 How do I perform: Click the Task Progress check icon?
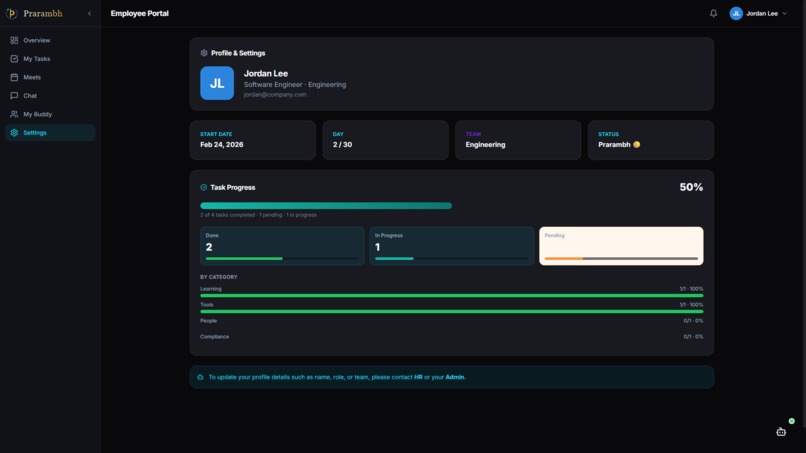204,187
